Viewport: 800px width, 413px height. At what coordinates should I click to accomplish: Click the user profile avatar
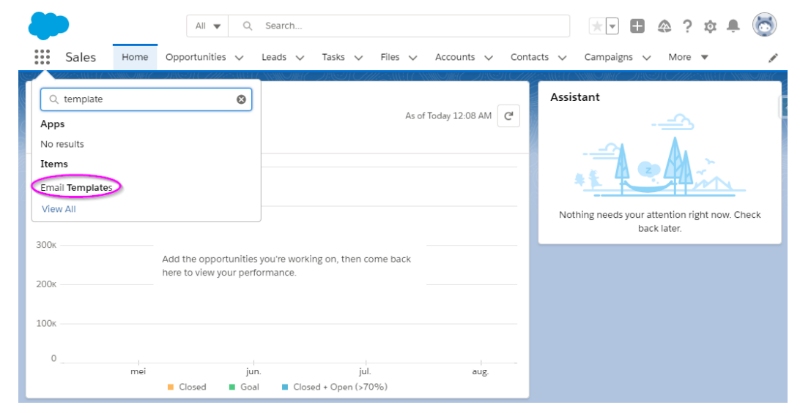tap(765, 25)
